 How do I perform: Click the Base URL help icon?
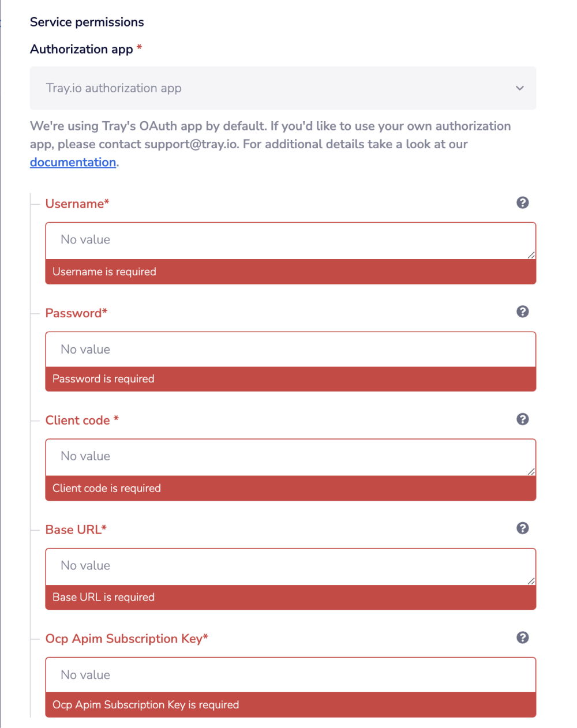click(523, 528)
